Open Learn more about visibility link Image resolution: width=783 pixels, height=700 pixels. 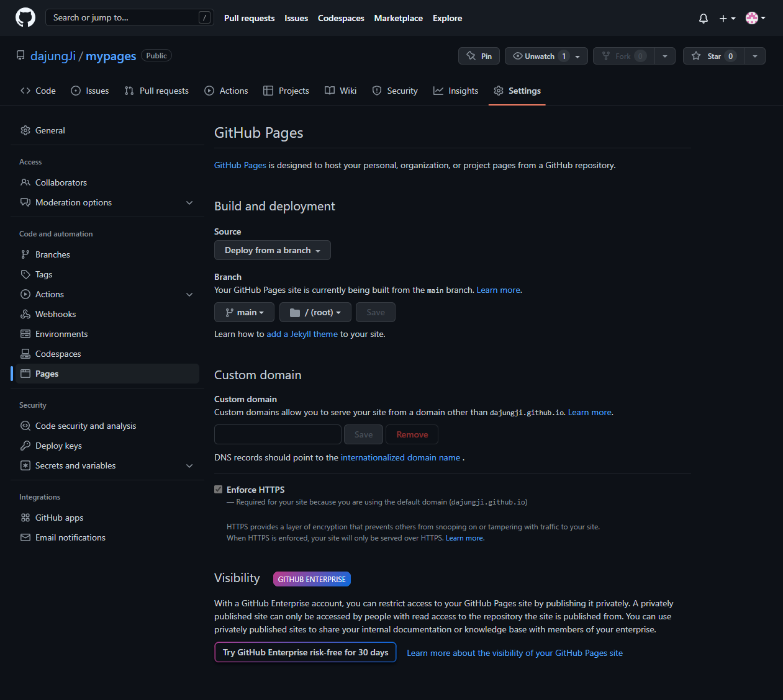click(x=515, y=653)
